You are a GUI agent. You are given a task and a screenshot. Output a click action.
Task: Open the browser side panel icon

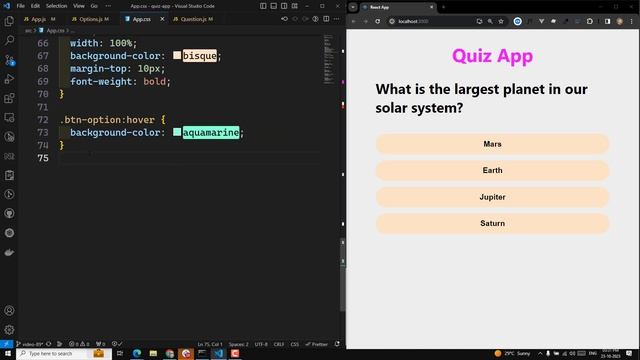point(607,21)
